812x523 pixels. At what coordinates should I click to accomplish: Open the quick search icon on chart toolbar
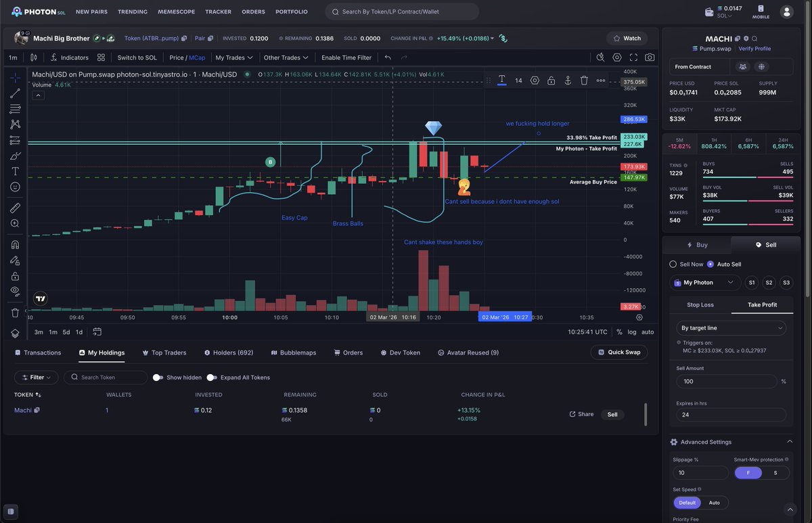[600, 58]
